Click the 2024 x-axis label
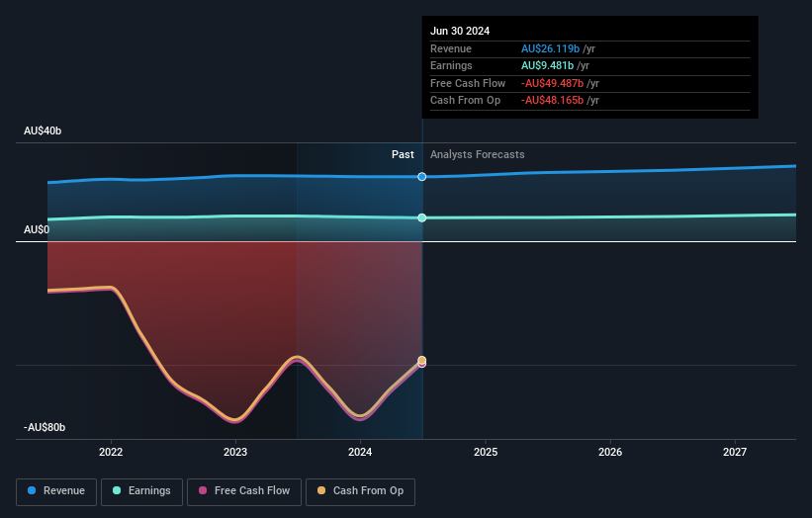 point(360,453)
